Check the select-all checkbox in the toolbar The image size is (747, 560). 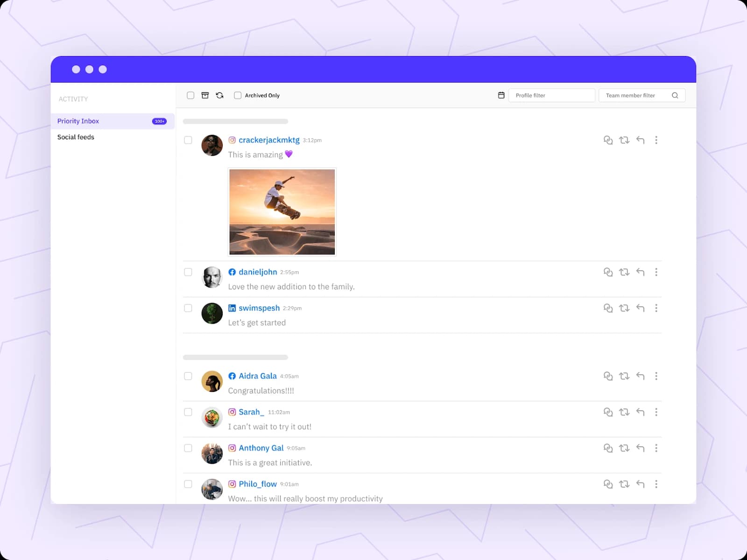(x=190, y=95)
